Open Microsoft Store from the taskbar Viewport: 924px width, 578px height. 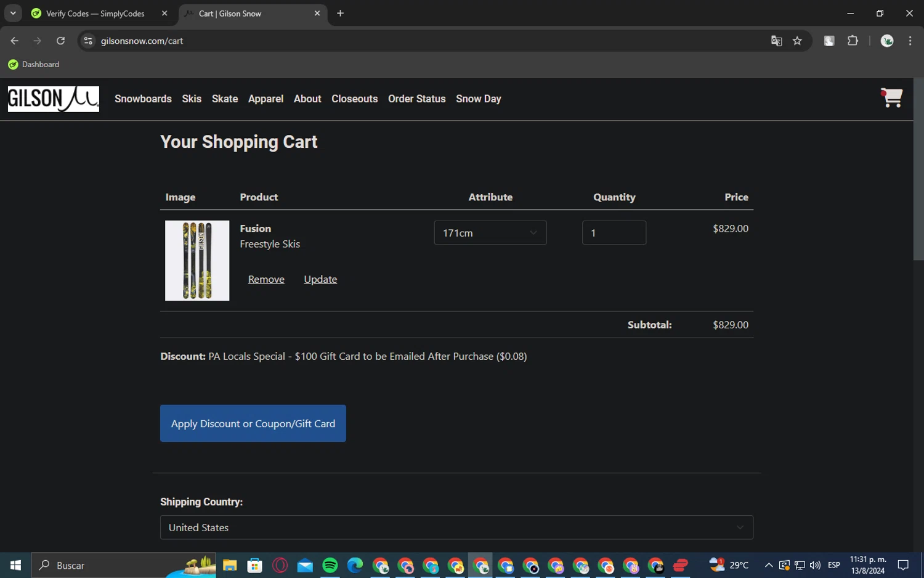pyautogui.click(x=254, y=565)
